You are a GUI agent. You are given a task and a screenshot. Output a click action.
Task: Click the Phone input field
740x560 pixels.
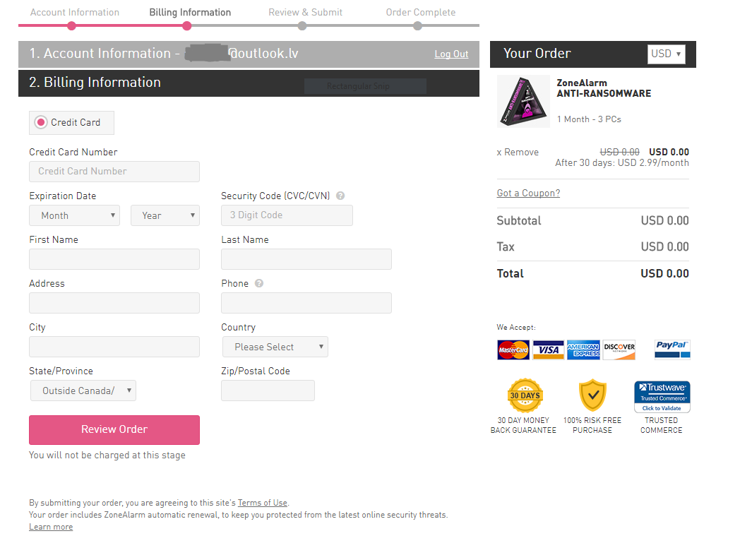point(306,303)
